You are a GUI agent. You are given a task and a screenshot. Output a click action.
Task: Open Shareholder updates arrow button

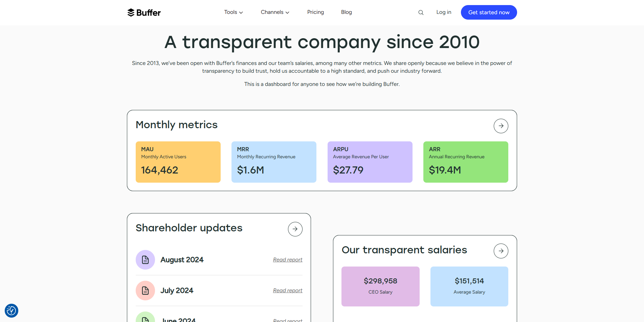pyautogui.click(x=295, y=229)
